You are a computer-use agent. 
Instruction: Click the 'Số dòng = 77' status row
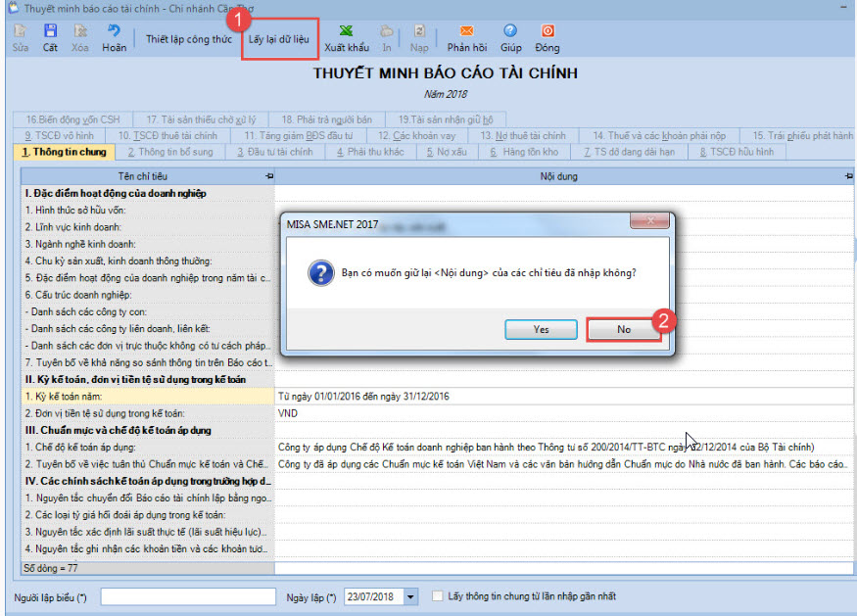(148, 568)
